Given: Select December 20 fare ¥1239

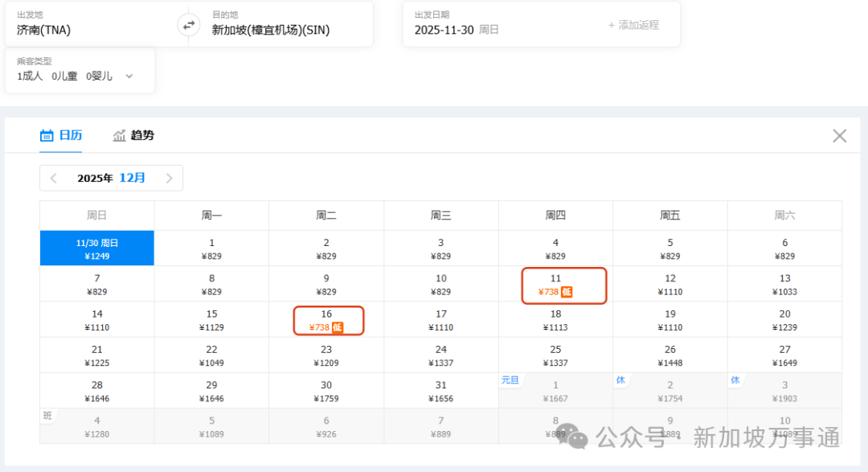Looking at the screenshot, I should 785,320.
